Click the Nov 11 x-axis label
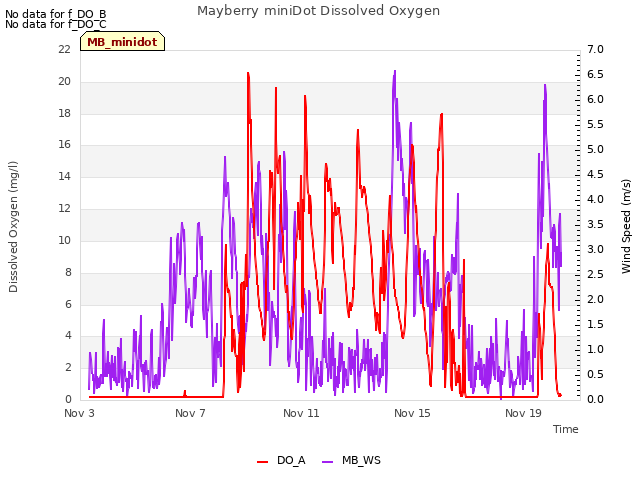This screenshot has width=640, height=480. 301,413
